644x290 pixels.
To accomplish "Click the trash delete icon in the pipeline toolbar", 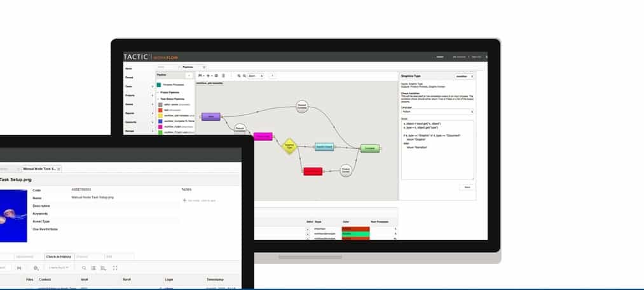I will pos(223,76).
